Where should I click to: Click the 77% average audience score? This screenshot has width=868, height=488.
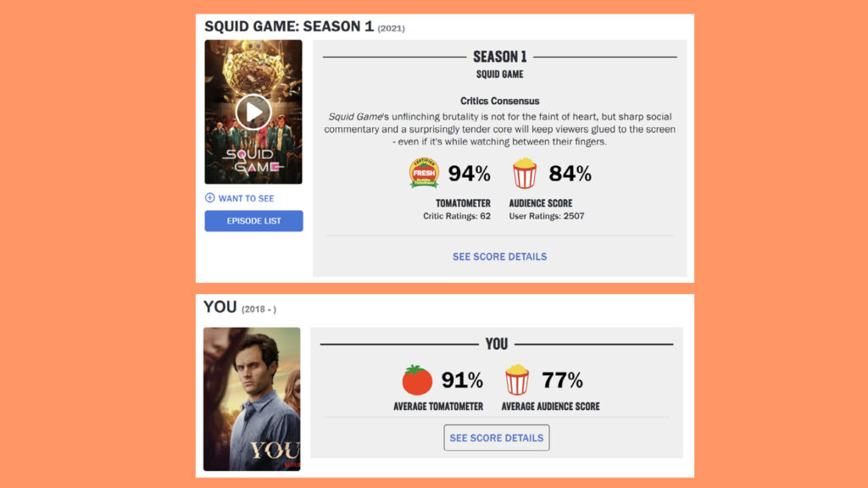click(563, 380)
